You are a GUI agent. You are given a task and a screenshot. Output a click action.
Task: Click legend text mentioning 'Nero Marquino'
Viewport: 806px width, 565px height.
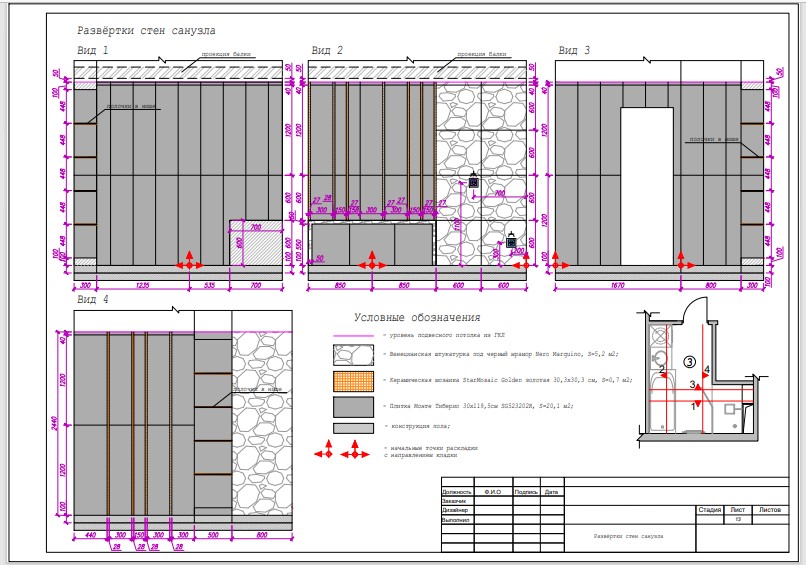pos(501,354)
